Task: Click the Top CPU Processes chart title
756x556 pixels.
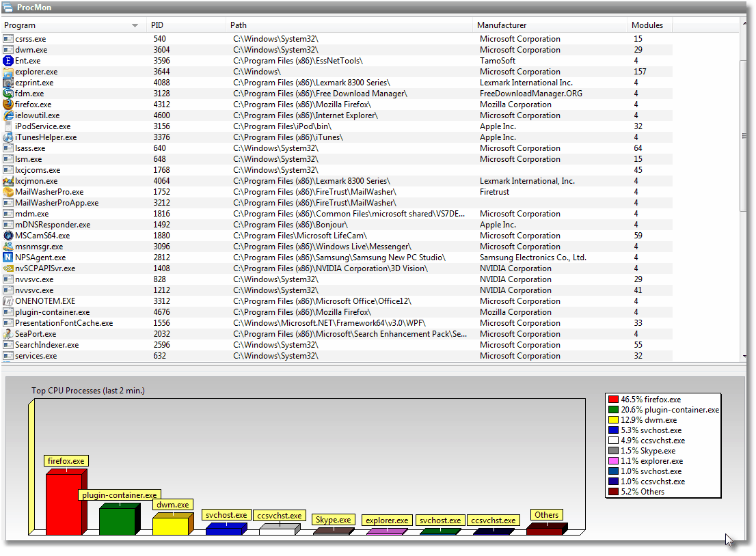Action: 88,391
